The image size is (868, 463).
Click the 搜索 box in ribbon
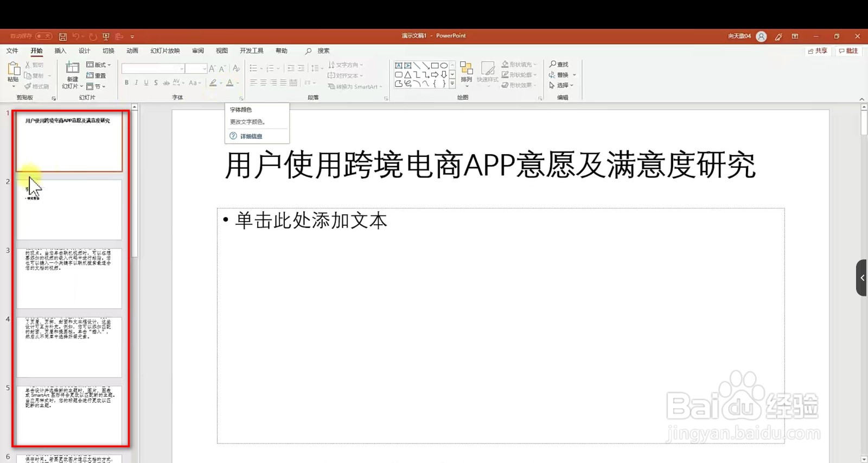pos(318,50)
